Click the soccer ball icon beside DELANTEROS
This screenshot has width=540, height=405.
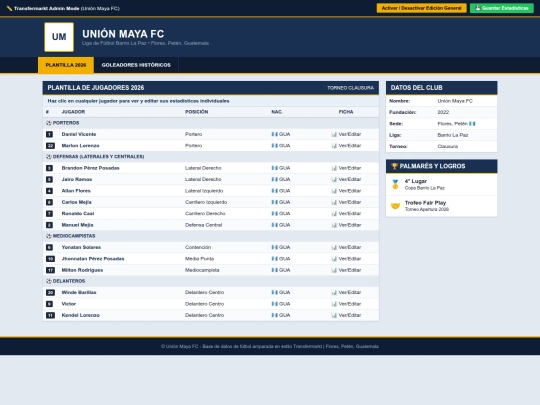[x=49, y=281]
